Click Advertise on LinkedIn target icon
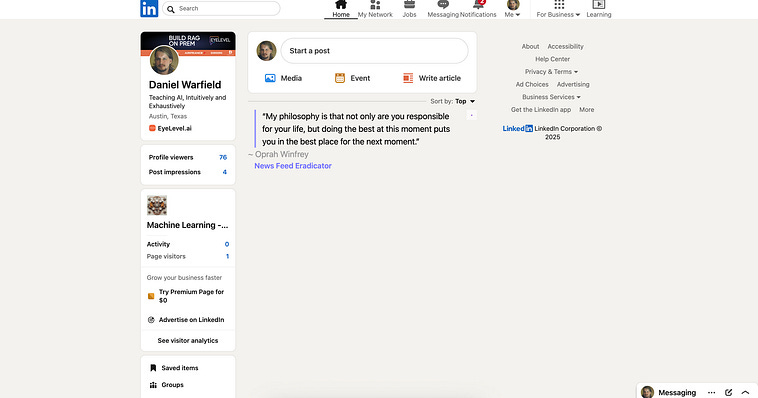Image resolution: width=758 pixels, height=398 pixels. point(151,320)
